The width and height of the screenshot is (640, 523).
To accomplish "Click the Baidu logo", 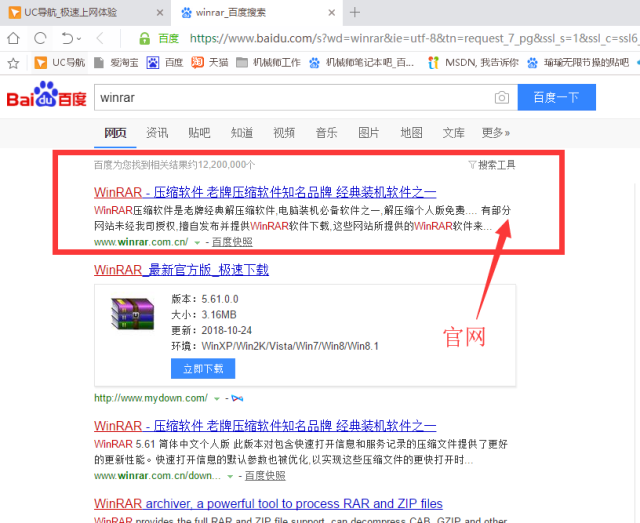I will click(x=47, y=94).
